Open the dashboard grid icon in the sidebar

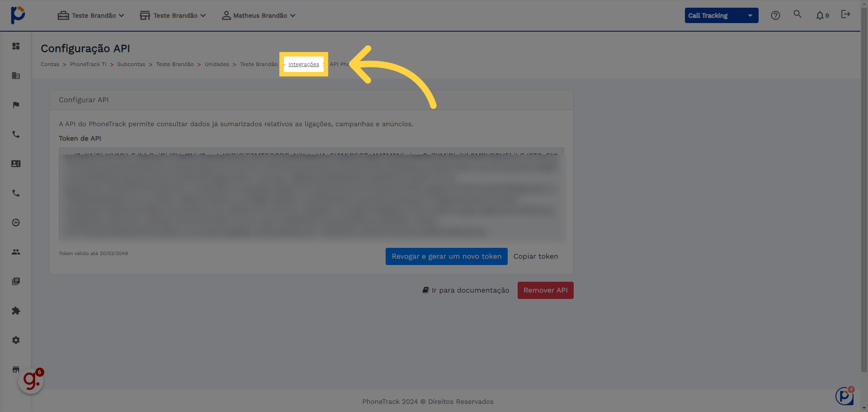[x=16, y=46]
